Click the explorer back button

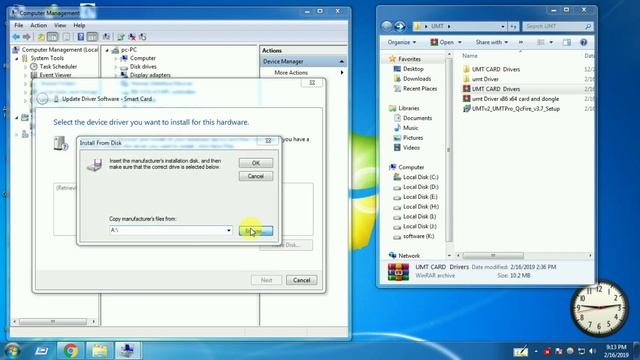click(387, 26)
